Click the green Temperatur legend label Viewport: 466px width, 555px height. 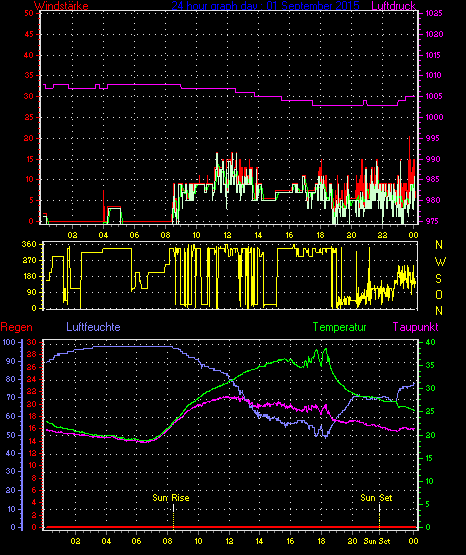pyautogui.click(x=339, y=327)
